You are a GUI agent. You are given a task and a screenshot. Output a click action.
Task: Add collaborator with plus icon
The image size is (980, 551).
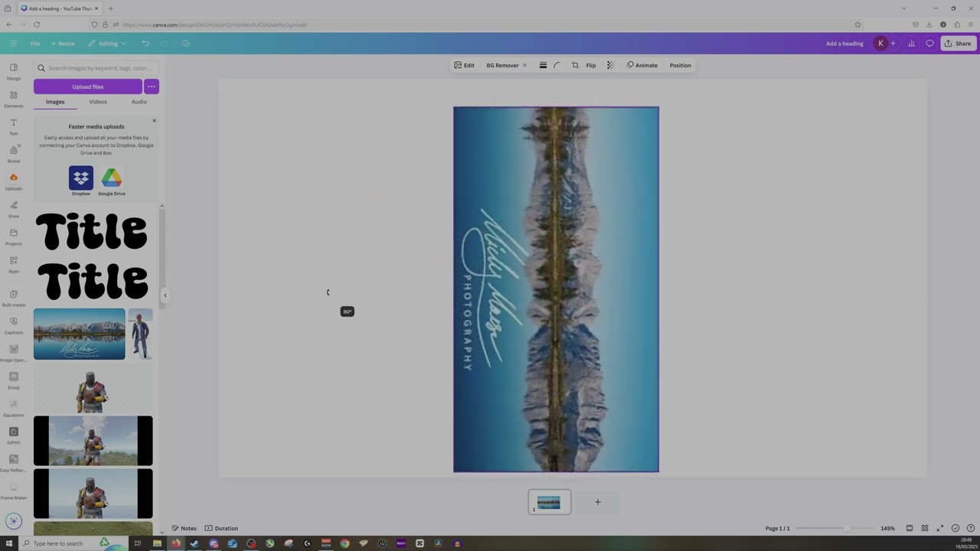coord(893,44)
